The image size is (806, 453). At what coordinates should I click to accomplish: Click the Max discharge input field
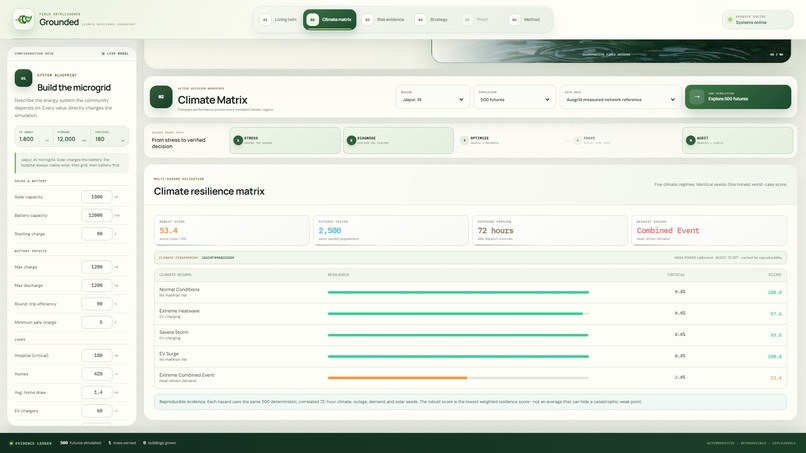click(x=97, y=285)
